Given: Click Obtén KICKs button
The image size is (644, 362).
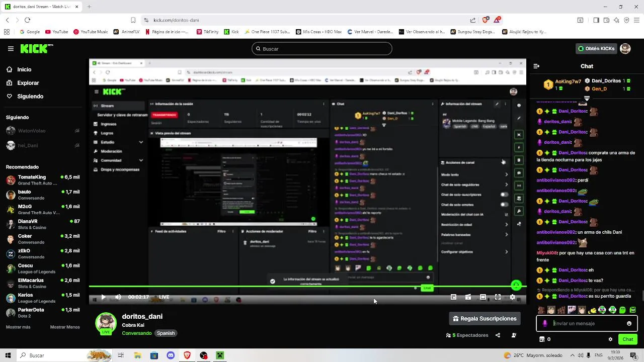Looking at the screenshot, I should 596,49.
